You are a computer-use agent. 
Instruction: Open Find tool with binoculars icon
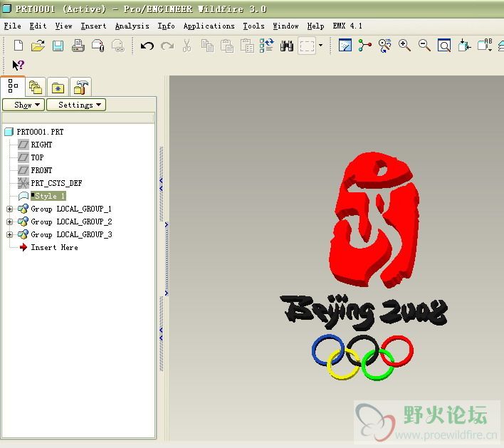click(287, 46)
